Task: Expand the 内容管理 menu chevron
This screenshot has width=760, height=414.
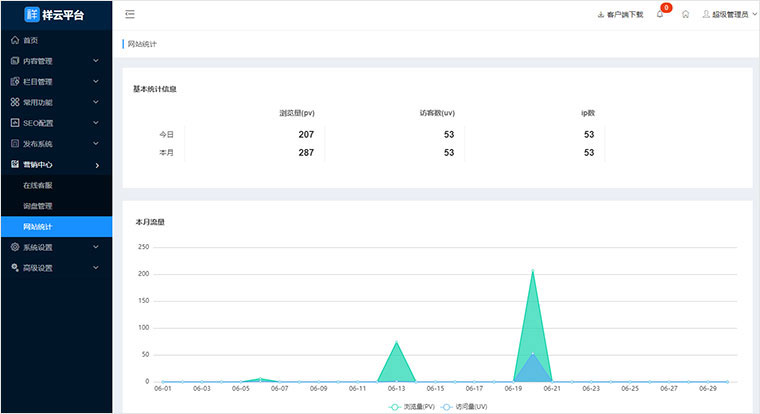Action: tap(96, 61)
